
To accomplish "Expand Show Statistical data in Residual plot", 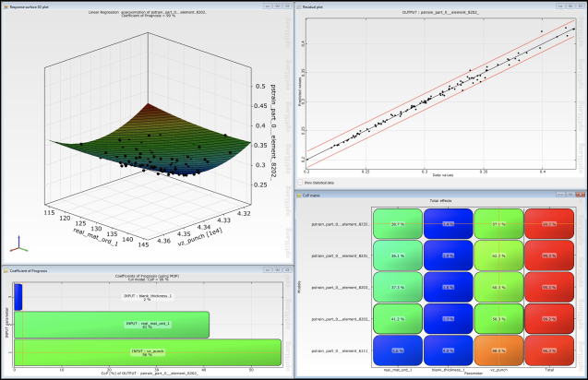I will (x=300, y=183).
